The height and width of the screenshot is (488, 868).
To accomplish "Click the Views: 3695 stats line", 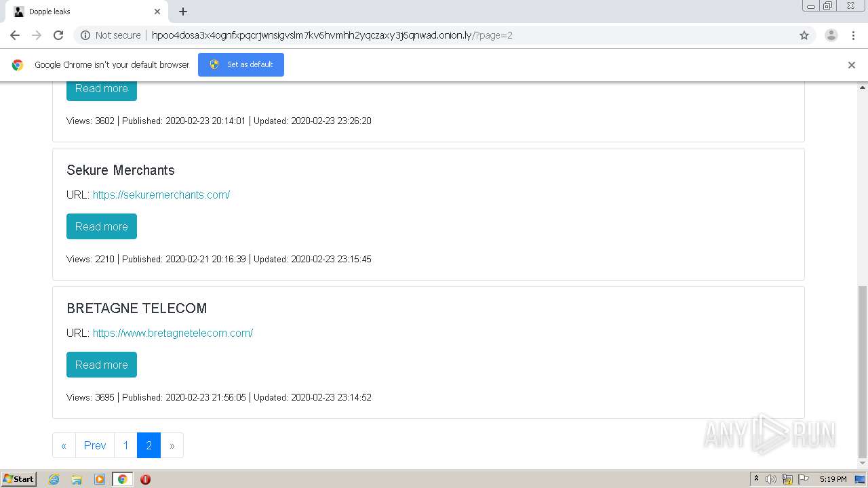I will pyautogui.click(x=219, y=397).
